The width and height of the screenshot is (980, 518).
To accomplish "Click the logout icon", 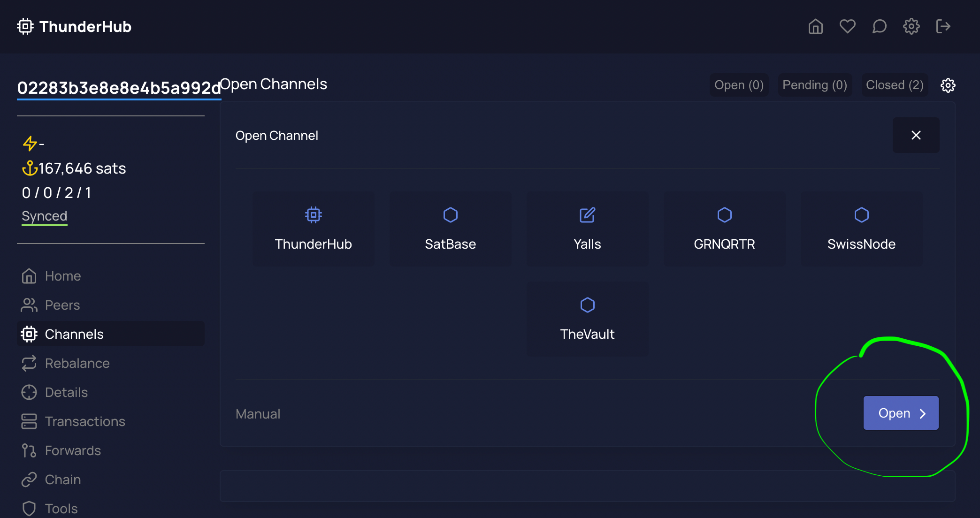I will [943, 27].
